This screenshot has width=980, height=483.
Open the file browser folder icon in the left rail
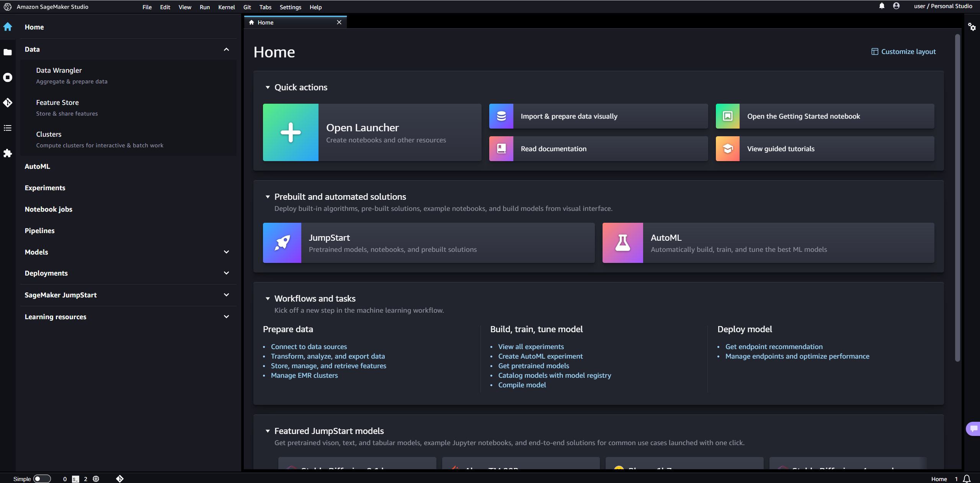8,52
